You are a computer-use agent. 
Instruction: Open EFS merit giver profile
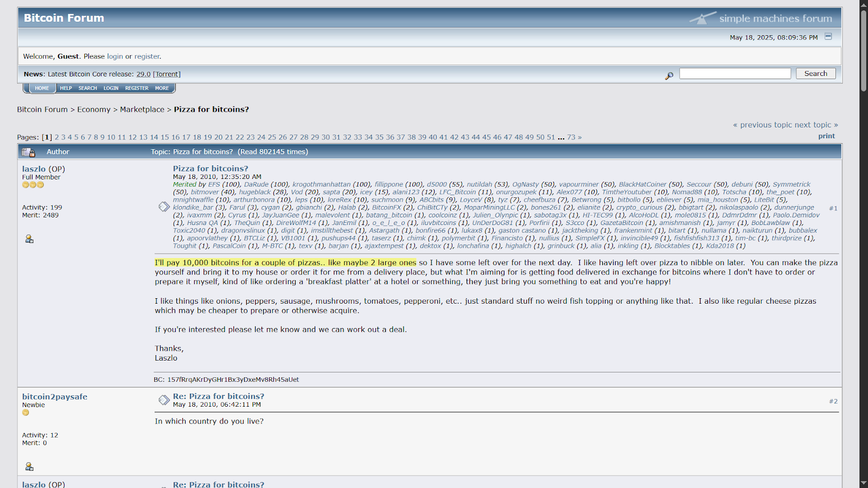coord(214,184)
